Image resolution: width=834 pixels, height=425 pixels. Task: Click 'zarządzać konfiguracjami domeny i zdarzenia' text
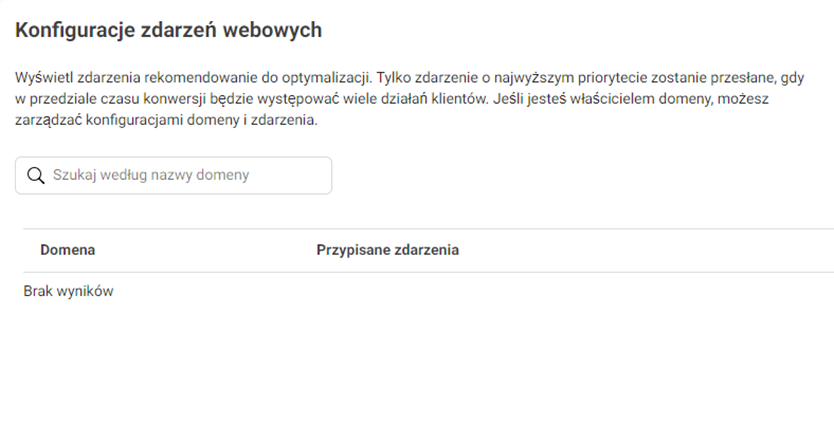click(x=166, y=120)
